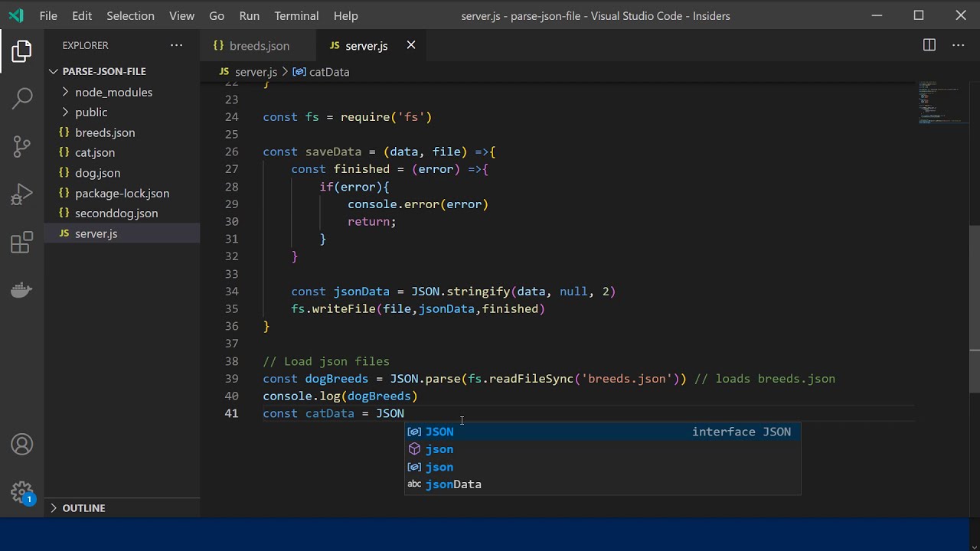Click require('fs') on line 24
This screenshot has height=551, width=980.
point(386,117)
